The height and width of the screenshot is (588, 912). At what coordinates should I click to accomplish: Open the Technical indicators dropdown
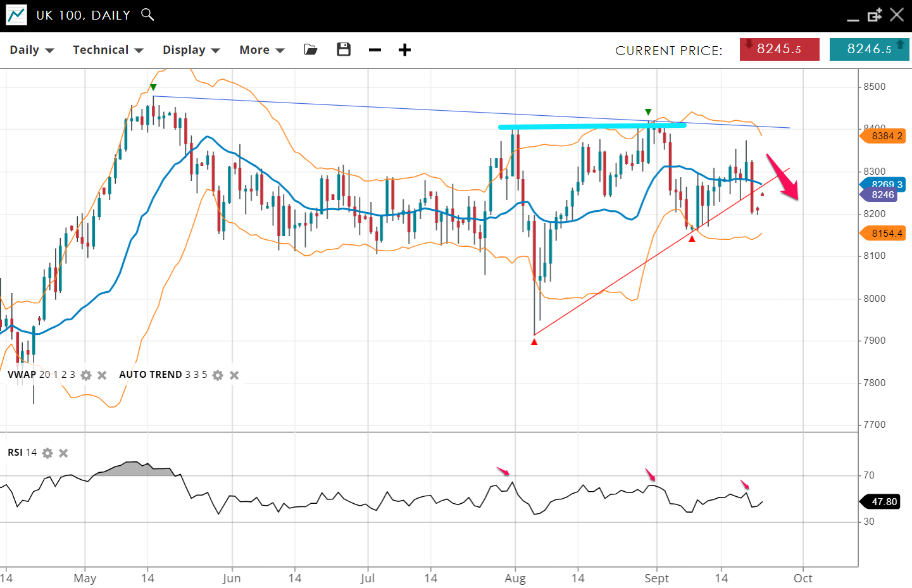108,50
